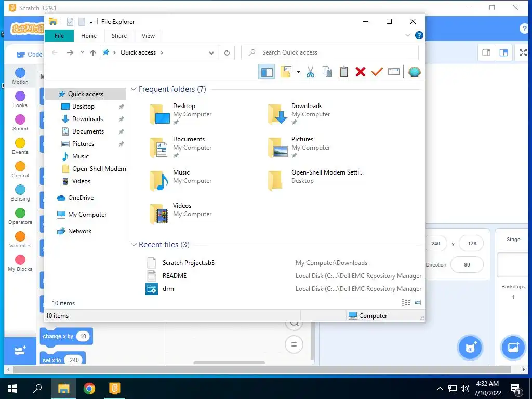Open Windows Start menu

point(12,389)
